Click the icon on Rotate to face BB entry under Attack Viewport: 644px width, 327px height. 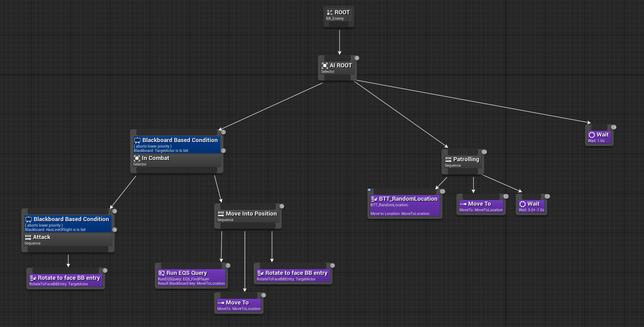point(33,278)
